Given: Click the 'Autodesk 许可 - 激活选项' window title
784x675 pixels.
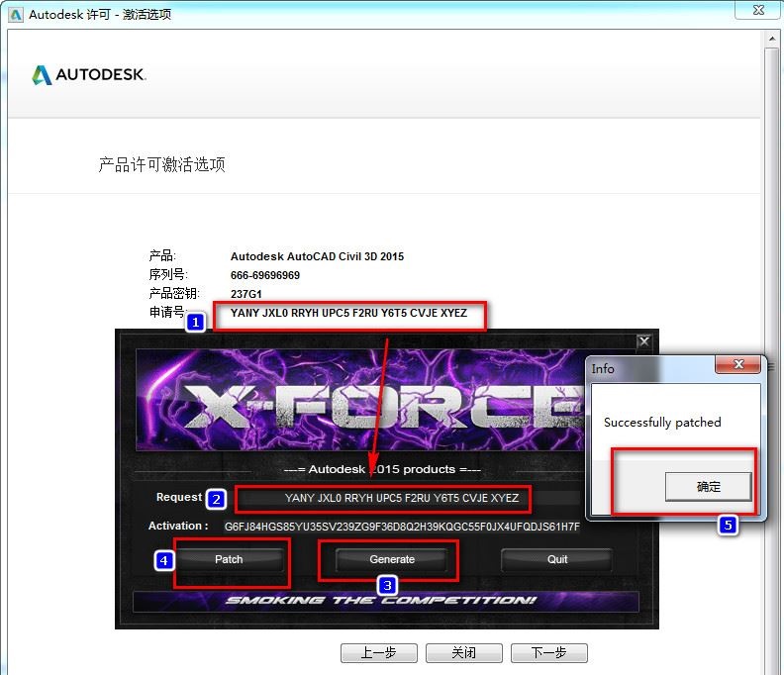Looking at the screenshot, I should [x=100, y=15].
